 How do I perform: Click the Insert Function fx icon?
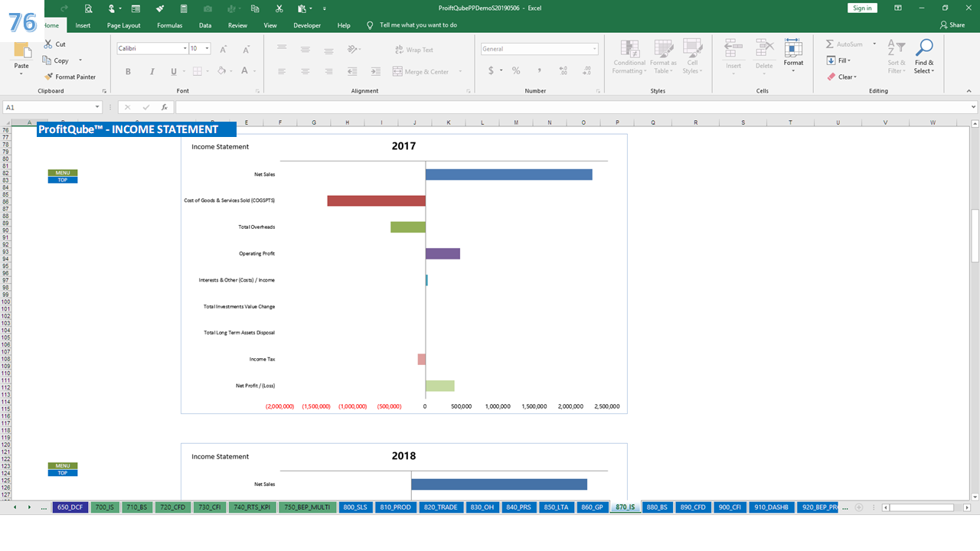[x=164, y=107]
